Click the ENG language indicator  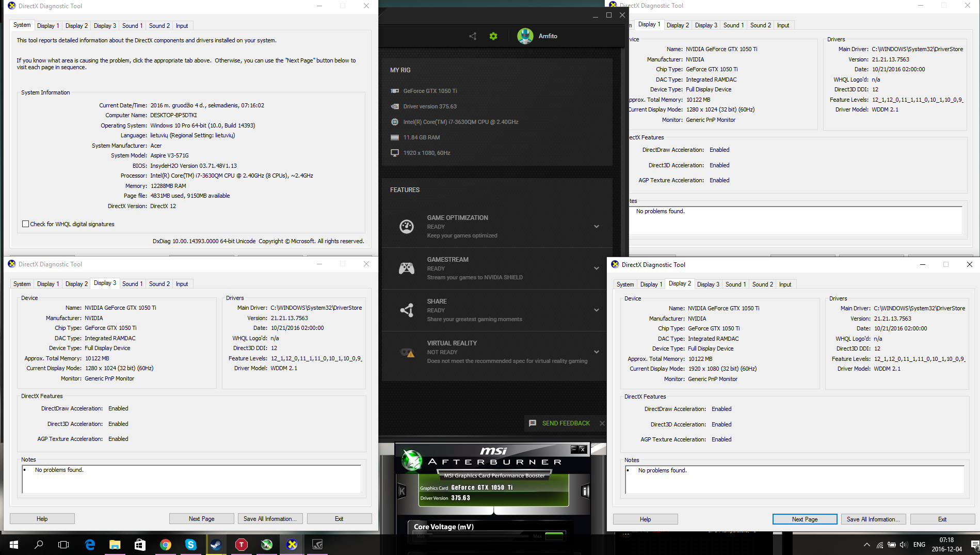pyautogui.click(x=919, y=545)
